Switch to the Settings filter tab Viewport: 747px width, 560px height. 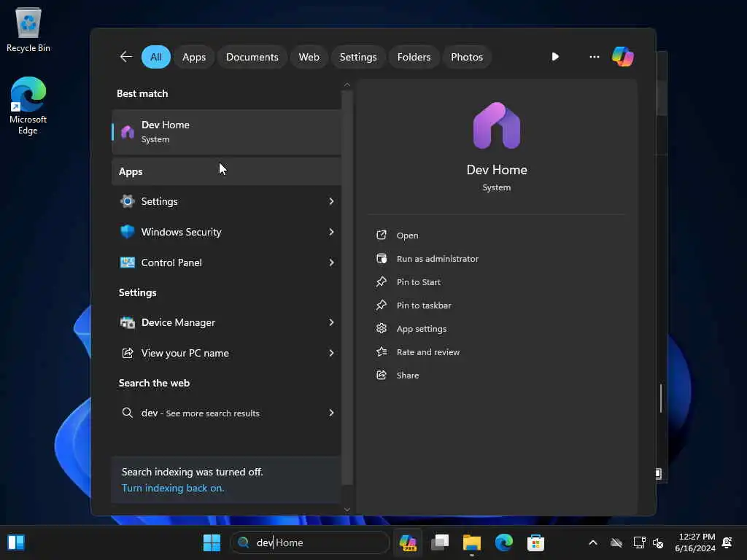point(357,57)
